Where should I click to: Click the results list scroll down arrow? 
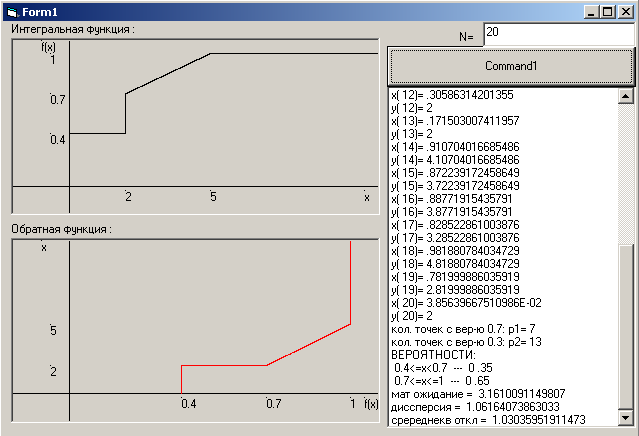tap(626, 417)
